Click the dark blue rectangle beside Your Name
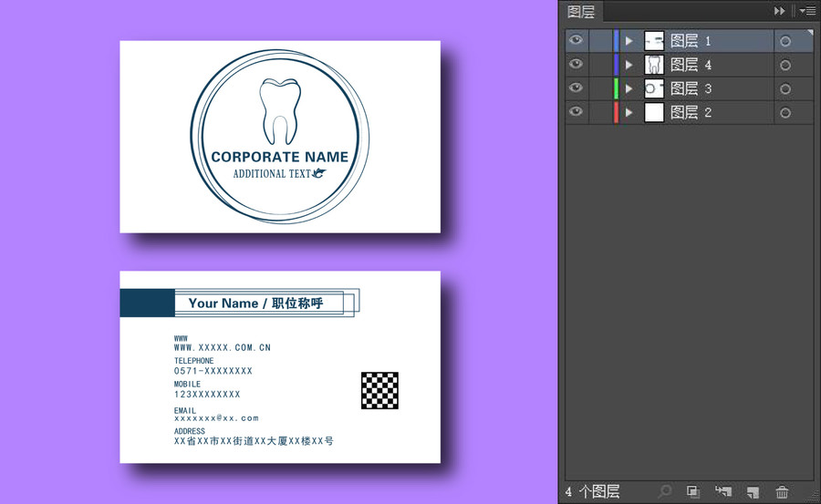Screen dimensions: 821x504 147,303
